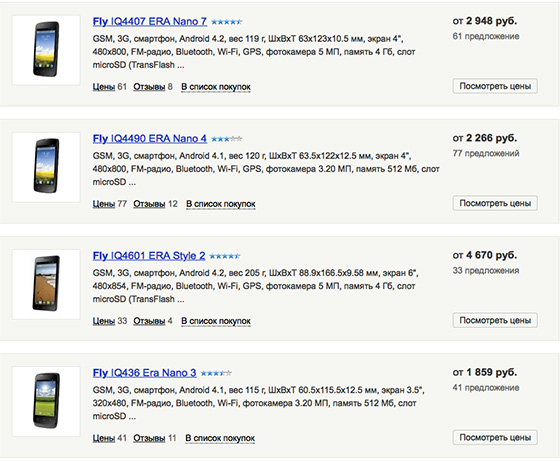Open 'Цены 33' prices link for Fly IQ4601

coord(110,321)
